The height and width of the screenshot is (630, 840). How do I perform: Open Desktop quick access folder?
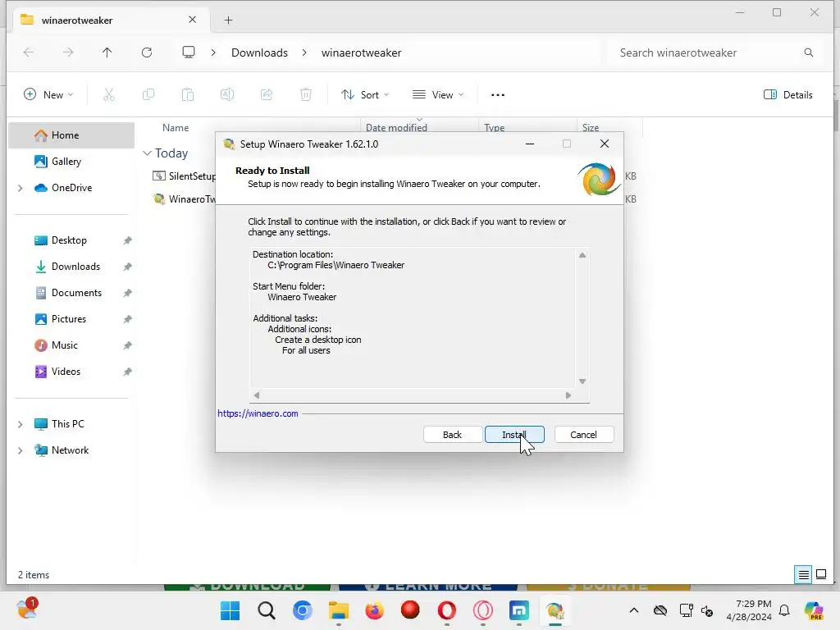(69, 240)
